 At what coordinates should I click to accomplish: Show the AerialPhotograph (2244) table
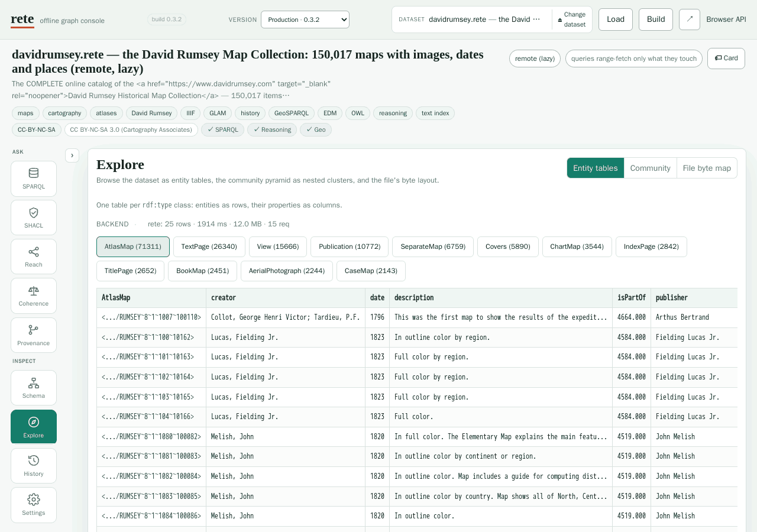[287, 271]
